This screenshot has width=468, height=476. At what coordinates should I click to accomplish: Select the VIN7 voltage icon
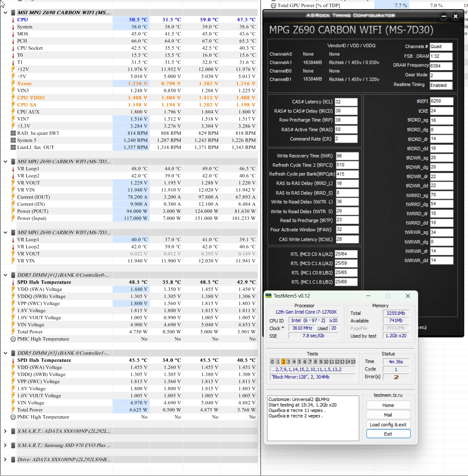(x=13, y=119)
